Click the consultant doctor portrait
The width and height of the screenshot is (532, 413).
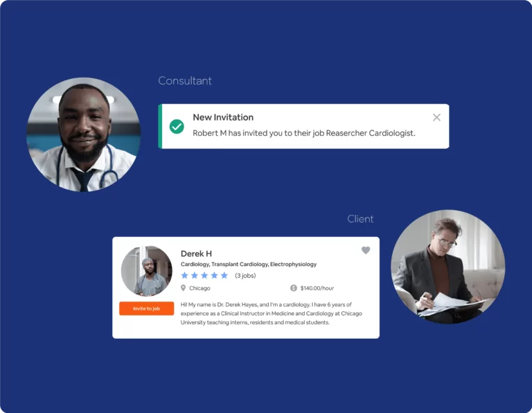[x=83, y=134]
